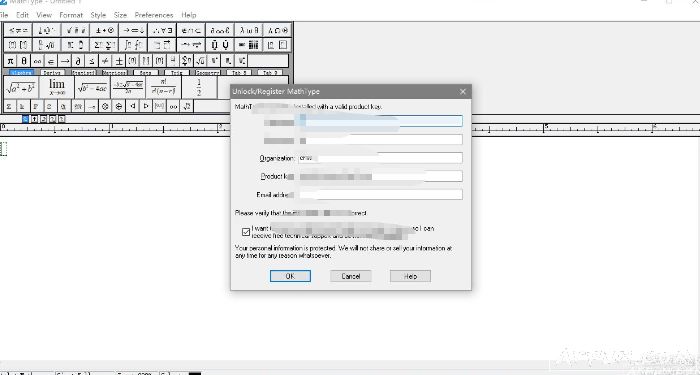This screenshot has height=375, width=700.
Task: Open the Style menu
Action: point(98,15)
